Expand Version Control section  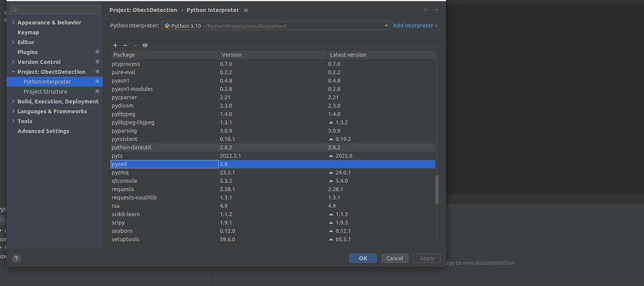14,62
